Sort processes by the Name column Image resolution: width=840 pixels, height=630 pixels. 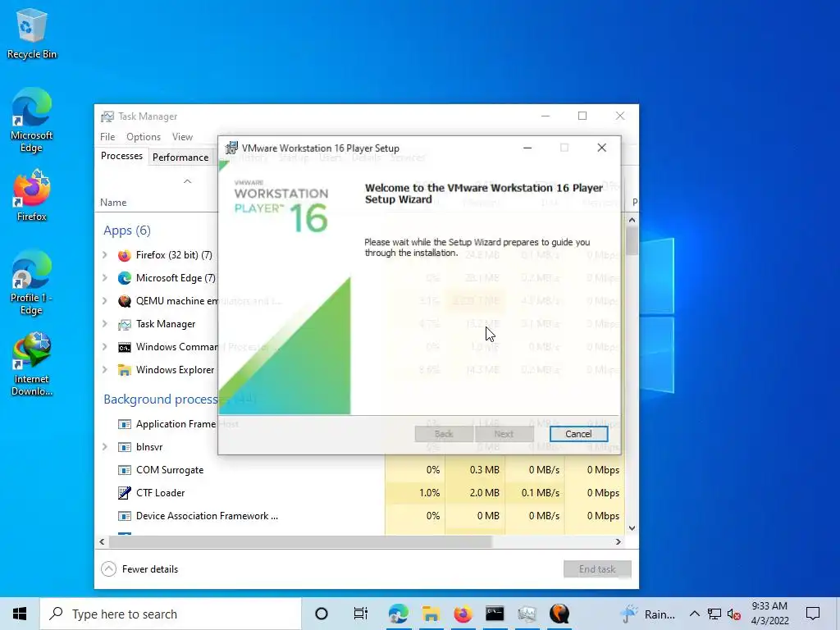point(113,203)
